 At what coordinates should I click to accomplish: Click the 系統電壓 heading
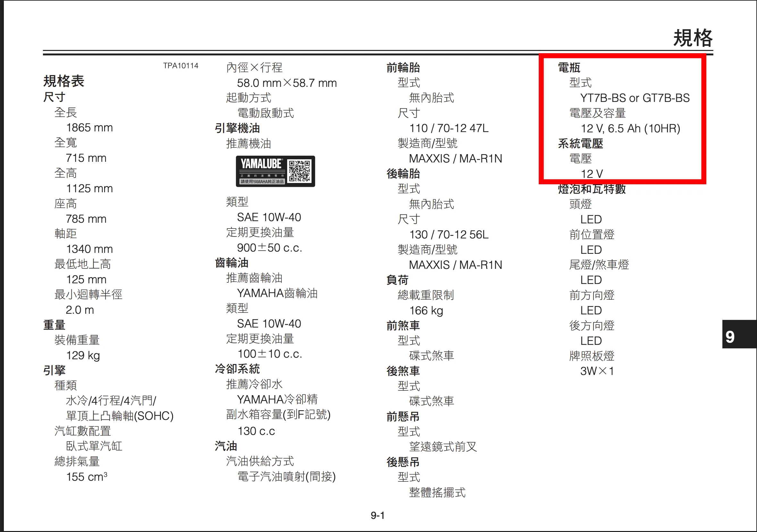[580, 143]
